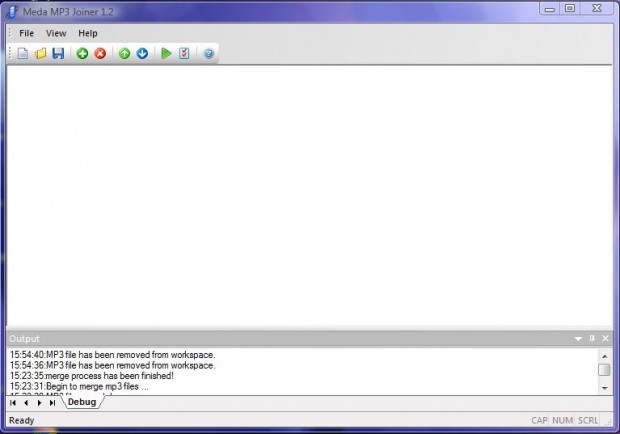Open options with the checklist icon
Screen dimensions: 620x434
tap(184, 53)
